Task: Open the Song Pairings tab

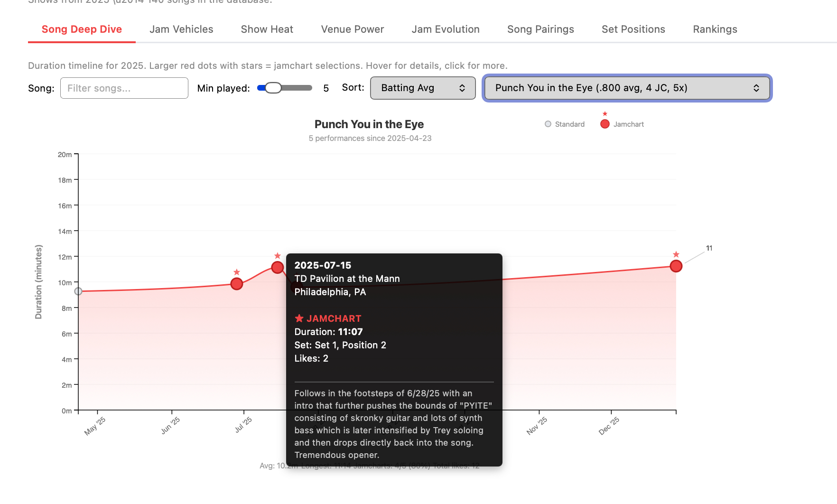Action: (x=540, y=29)
